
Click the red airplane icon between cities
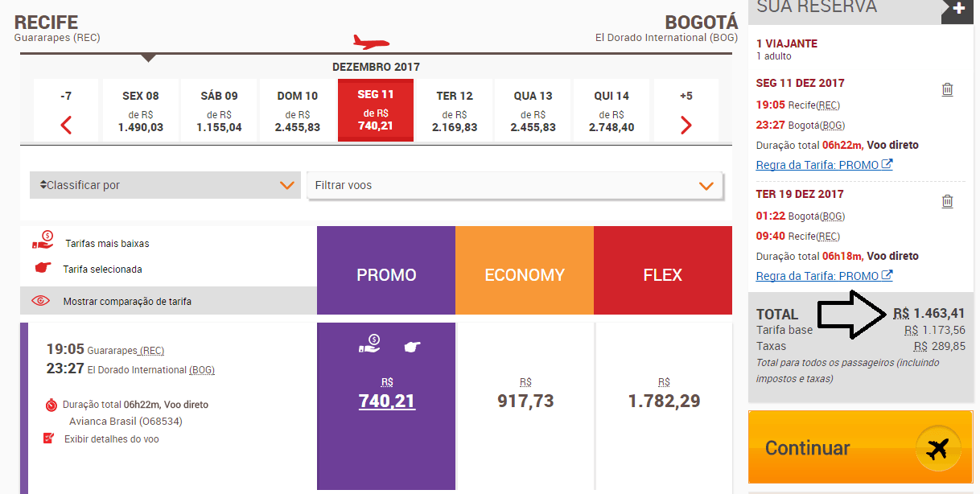[371, 42]
